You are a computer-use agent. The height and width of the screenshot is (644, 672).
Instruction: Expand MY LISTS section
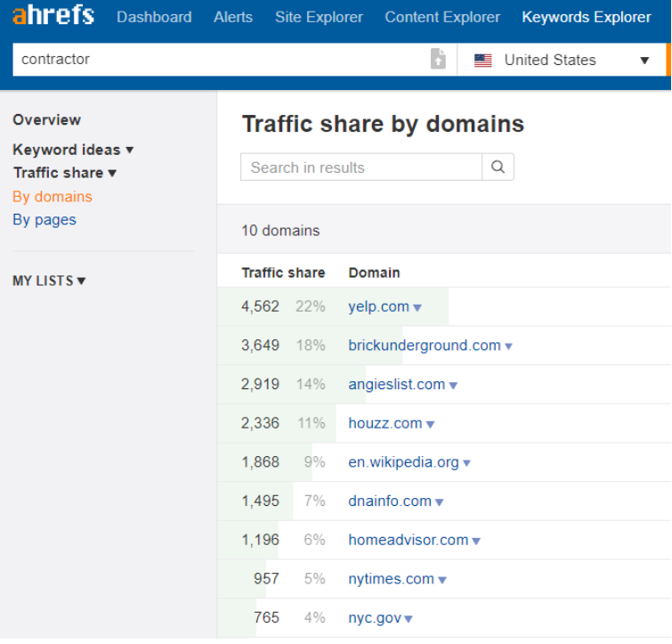pos(49,281)
